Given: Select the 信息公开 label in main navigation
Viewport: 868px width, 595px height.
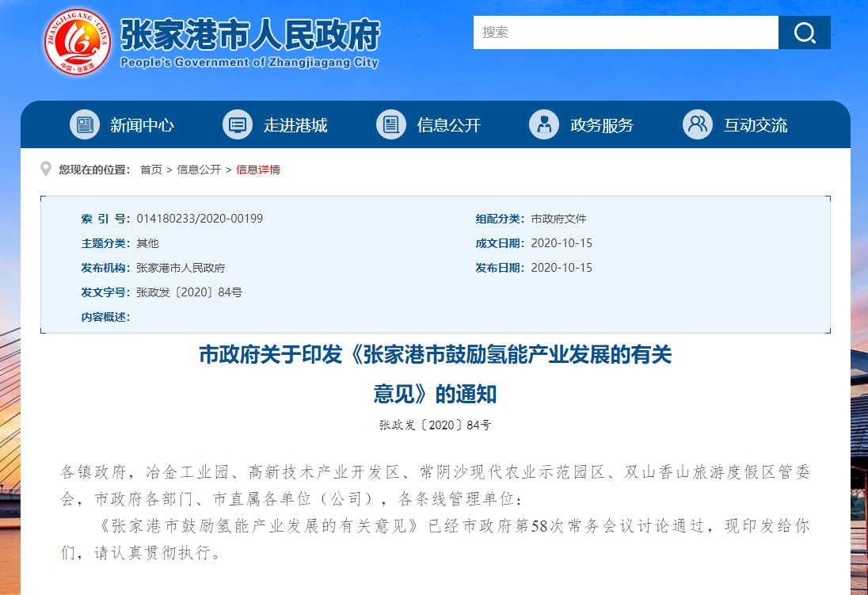Looking at the screenshot, I should pos(449,125).
